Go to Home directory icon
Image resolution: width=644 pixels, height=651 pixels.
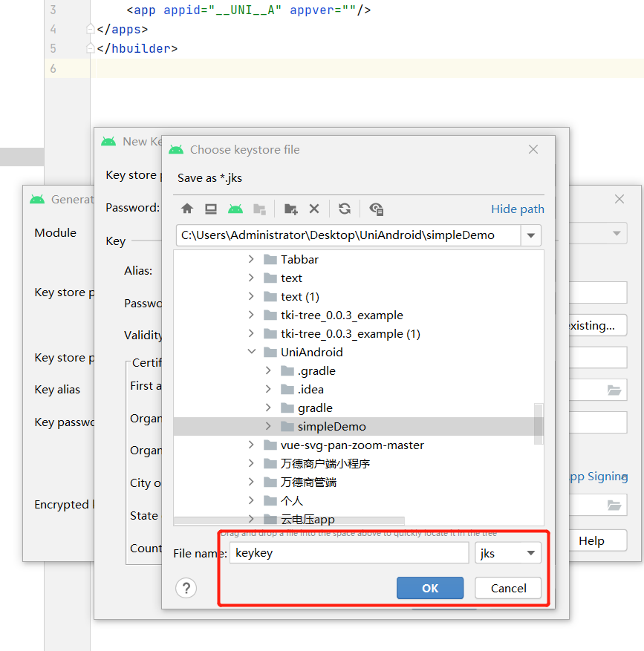187,209
